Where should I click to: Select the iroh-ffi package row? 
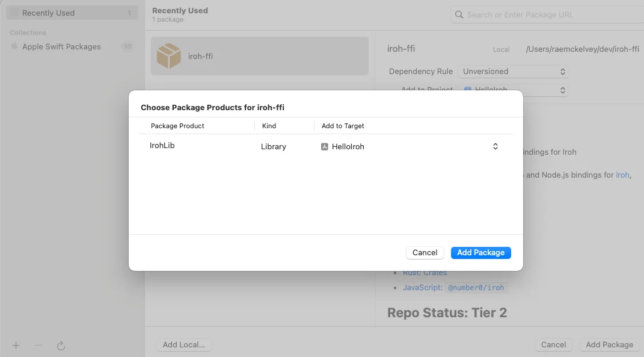[x=260, y=56]
